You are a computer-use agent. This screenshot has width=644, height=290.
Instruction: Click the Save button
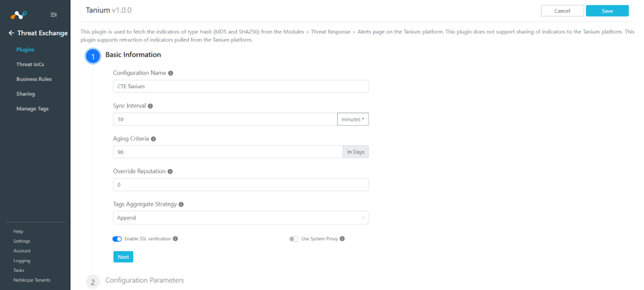[x=607, y=11]
